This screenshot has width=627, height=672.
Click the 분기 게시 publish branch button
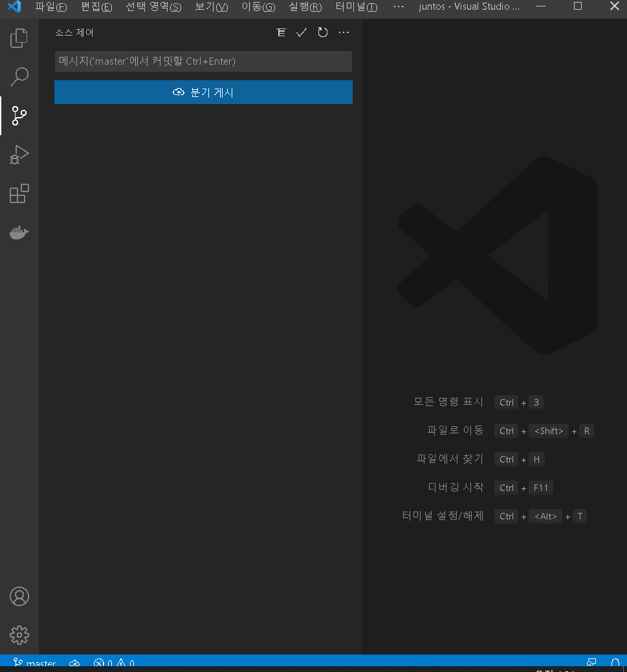point(203,92)
